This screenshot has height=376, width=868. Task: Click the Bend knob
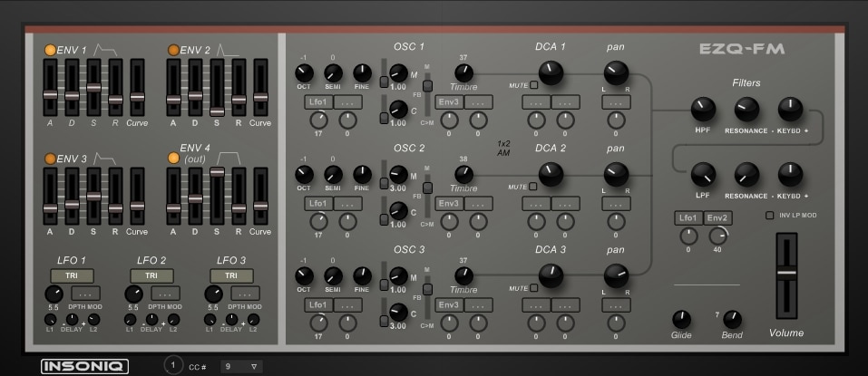[x=732, y=320]
